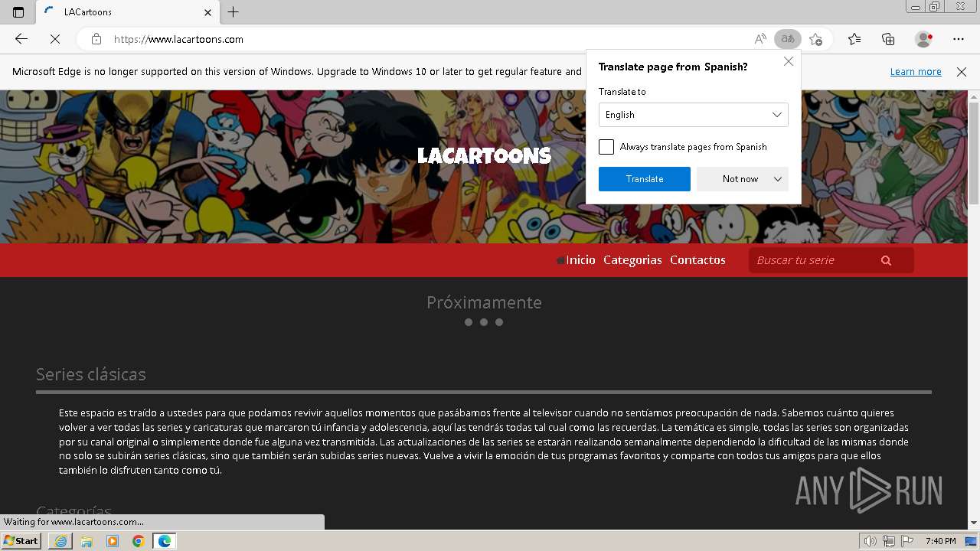
Task: View site information lock icon
Action: tap(96, 39)
